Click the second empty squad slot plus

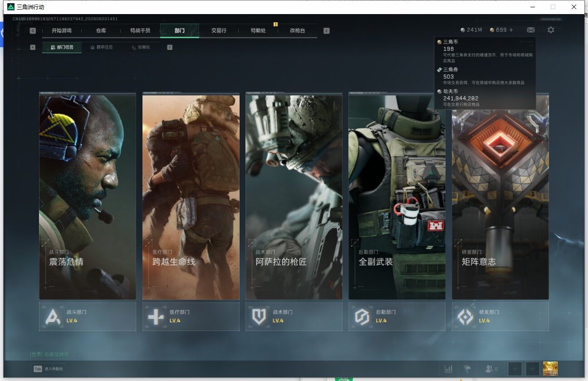click(x=532, y=369)
